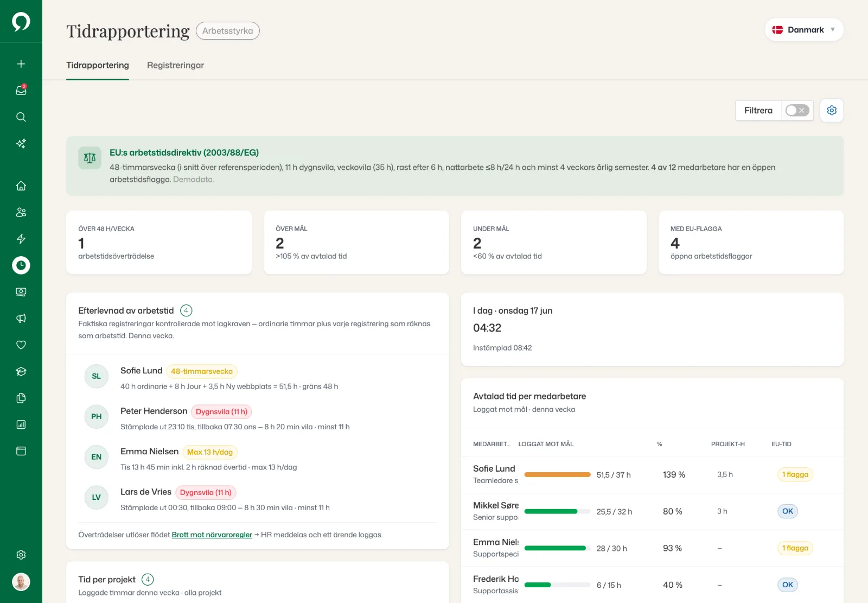
Task: Open the calendar icon in sidebar
Action: tap(21, 451)
